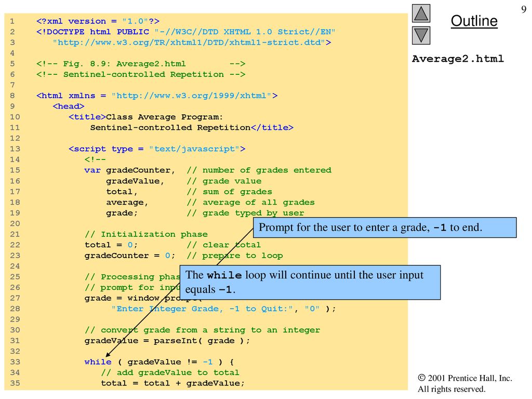Screen dimensions: 532x399
Task: Click the gradeValue variable on line 16
Action: (135, 181)
